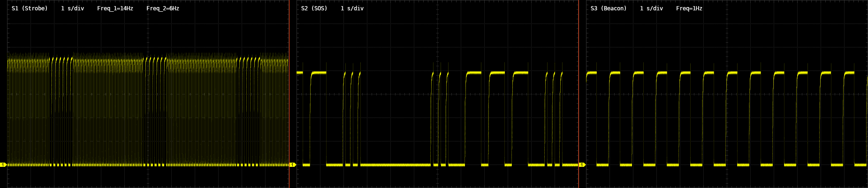Click the S3 Beacon channel 1 ground marker
This screenshot has width=868, height=188.
(x=582, y=165)
